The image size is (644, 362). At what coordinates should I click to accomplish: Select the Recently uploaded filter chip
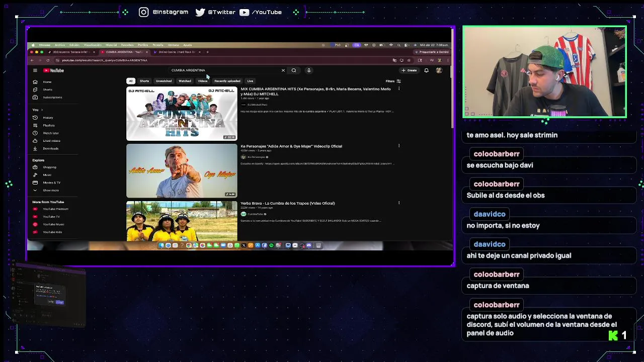coord(227,81)
